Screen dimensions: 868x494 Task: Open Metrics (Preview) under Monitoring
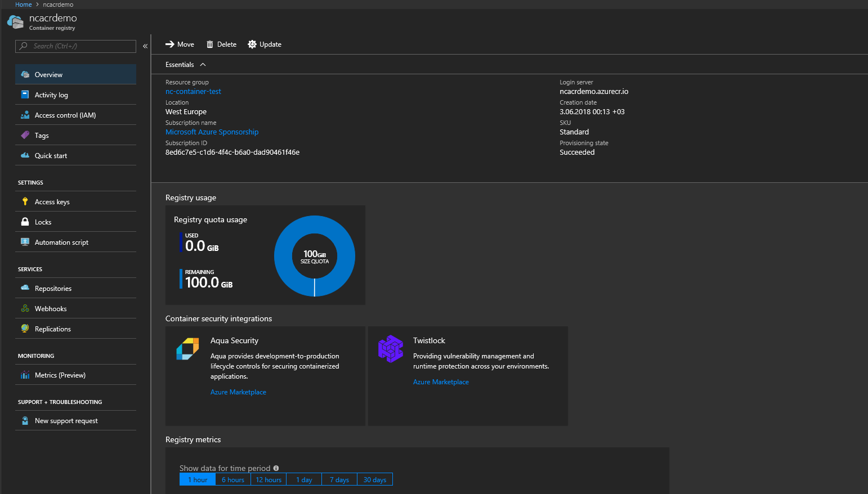pos(75,375)
